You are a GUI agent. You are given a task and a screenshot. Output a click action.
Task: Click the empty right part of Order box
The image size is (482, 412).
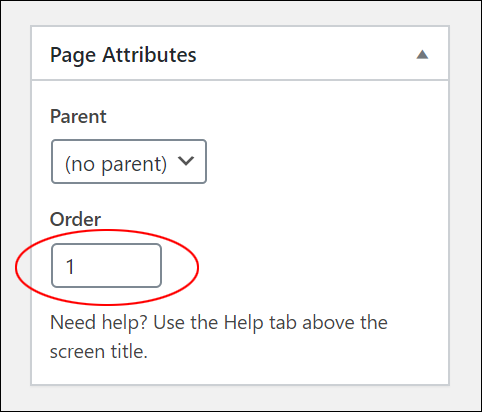point(127,266)
